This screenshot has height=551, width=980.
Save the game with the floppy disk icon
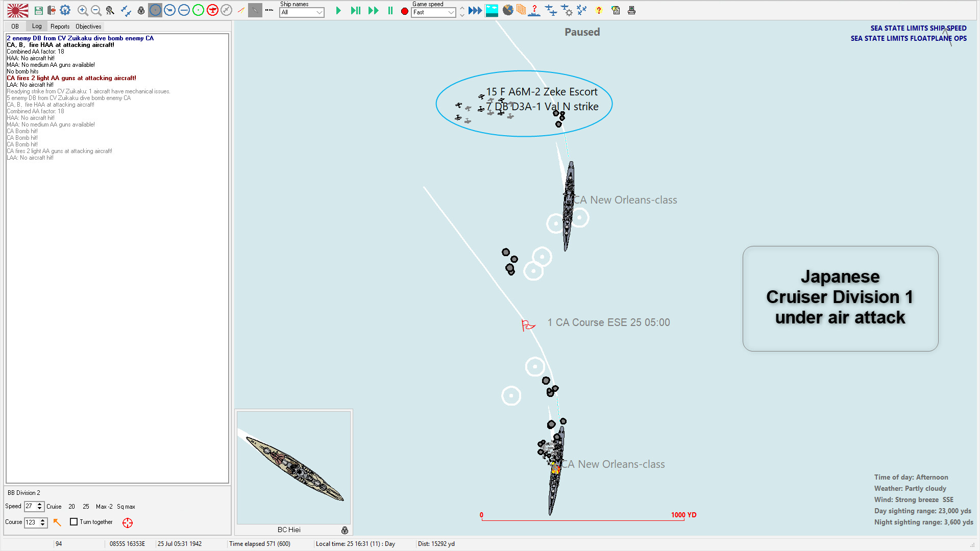click(x=38, y=10)
